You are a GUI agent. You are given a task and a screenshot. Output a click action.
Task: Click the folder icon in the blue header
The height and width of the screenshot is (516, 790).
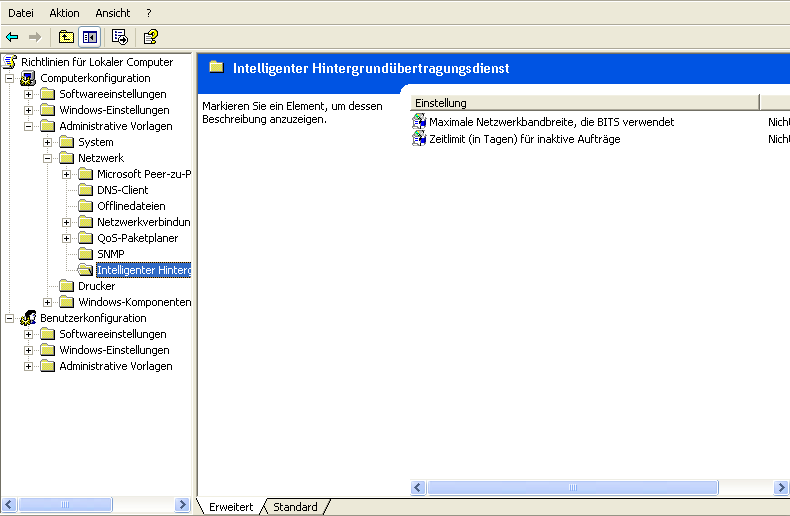[x=217, y=67]
